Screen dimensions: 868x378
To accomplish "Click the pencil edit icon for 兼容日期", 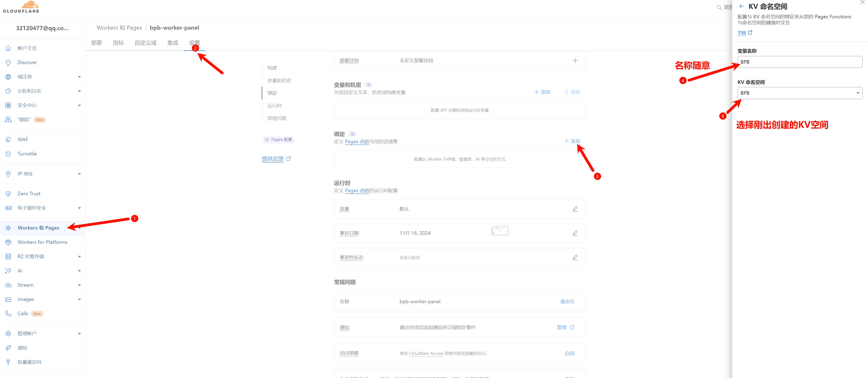I will 575,233.
